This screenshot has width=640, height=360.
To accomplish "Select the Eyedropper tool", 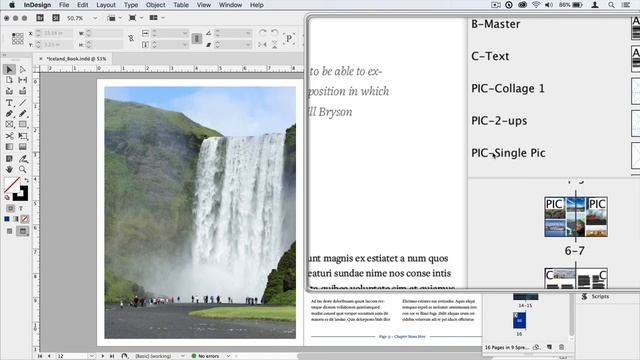I will click(x=23, y=158).
